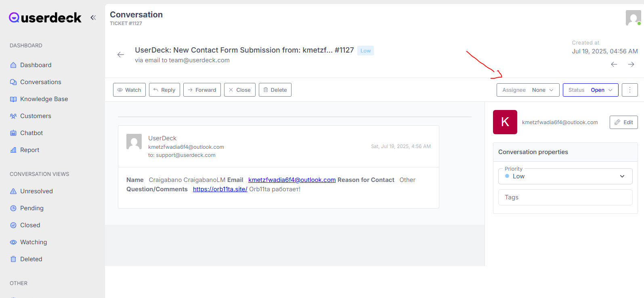Click "via email to team@userdeck.com" text
Screen dimensions: 644x298
(x=182, y=60)
